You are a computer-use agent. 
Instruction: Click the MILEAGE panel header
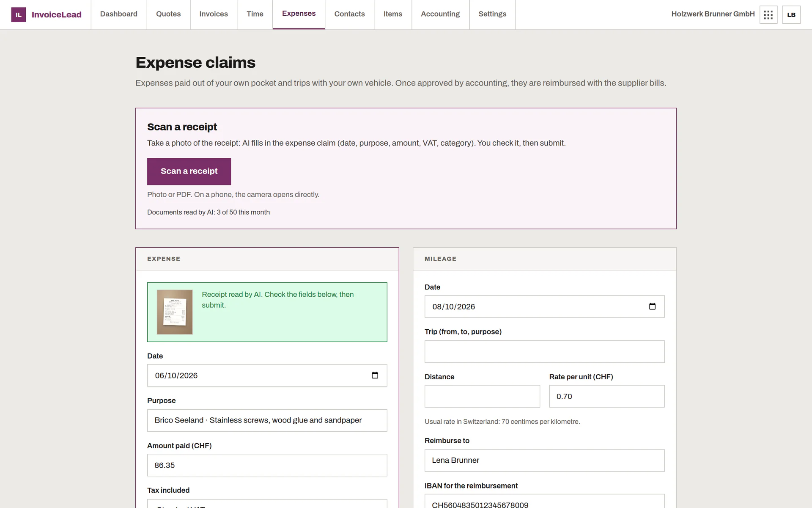544,259
